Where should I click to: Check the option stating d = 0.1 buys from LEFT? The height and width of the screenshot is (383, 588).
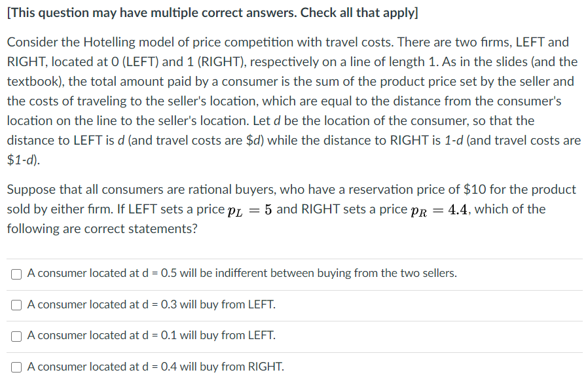(x=16, y=335)
